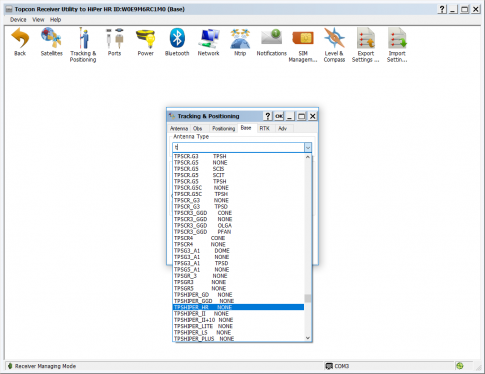Open the Ntrip settings icon
The width and height of the screenshot is (485, 374).
coord(240,39)
